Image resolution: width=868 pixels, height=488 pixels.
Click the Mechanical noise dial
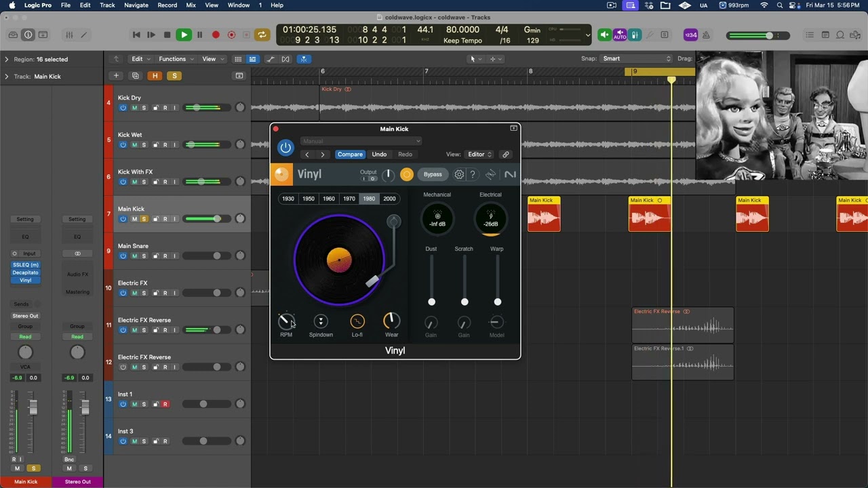point(437,220)
